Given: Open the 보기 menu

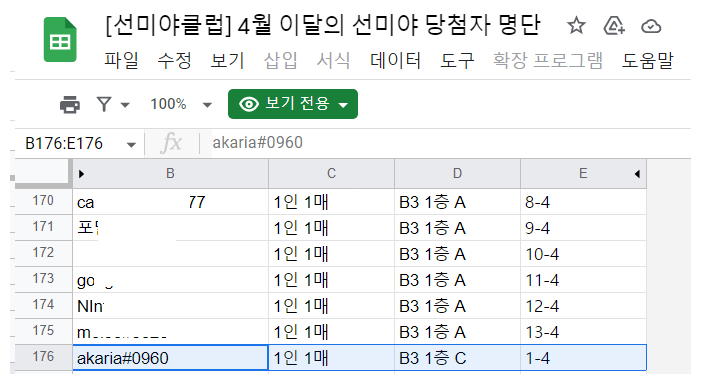Looking at the screenshot, I should click(x=228, y=60).
